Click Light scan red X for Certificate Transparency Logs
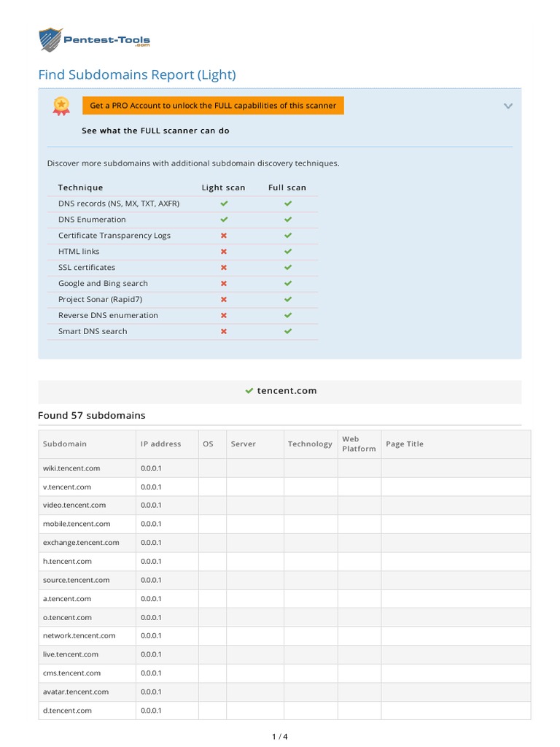The height and width of the screenshot is (747, 560). tap(224, 236)
